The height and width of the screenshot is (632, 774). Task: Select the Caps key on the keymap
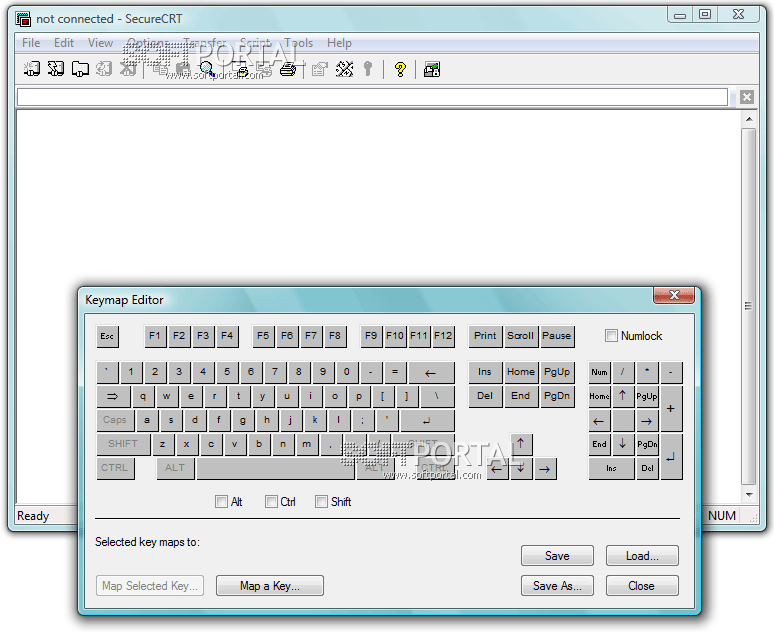[116, 420]
